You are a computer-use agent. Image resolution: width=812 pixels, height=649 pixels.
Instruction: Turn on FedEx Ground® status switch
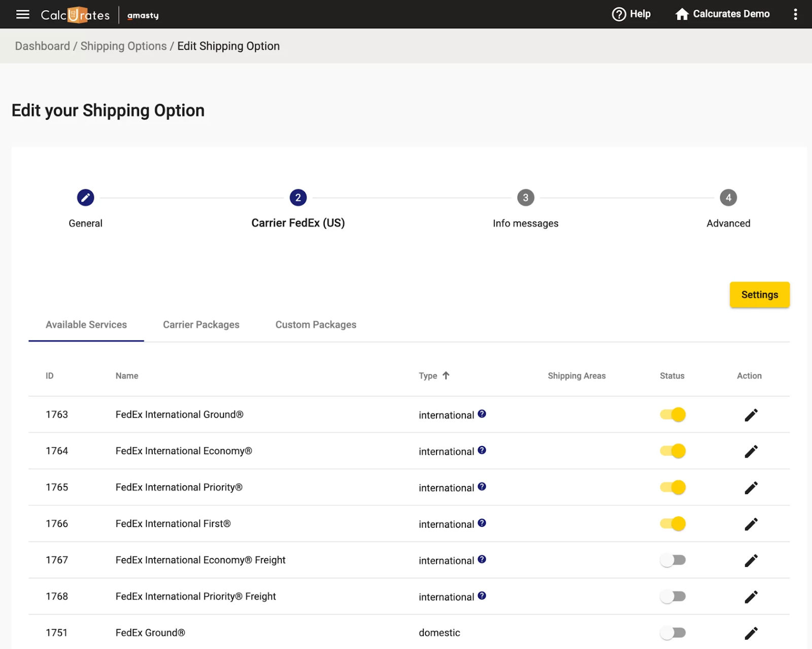click(672, 633)
